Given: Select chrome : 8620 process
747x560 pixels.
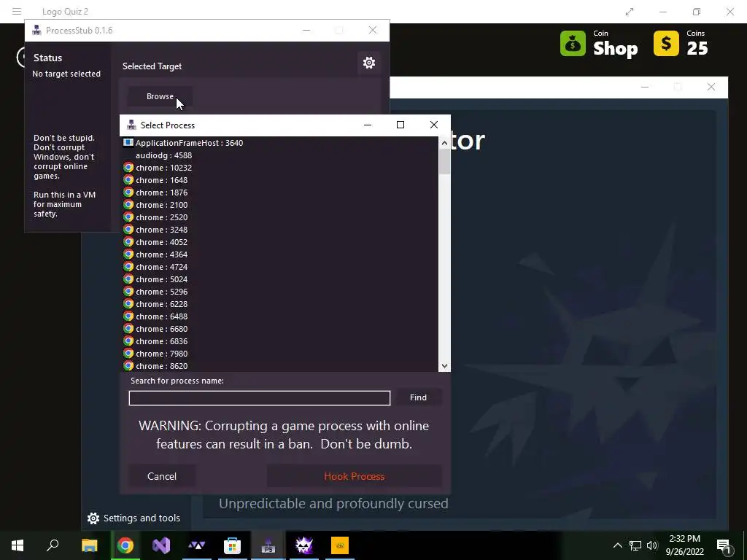Looking at the screenshot, I should pos(280,366).
